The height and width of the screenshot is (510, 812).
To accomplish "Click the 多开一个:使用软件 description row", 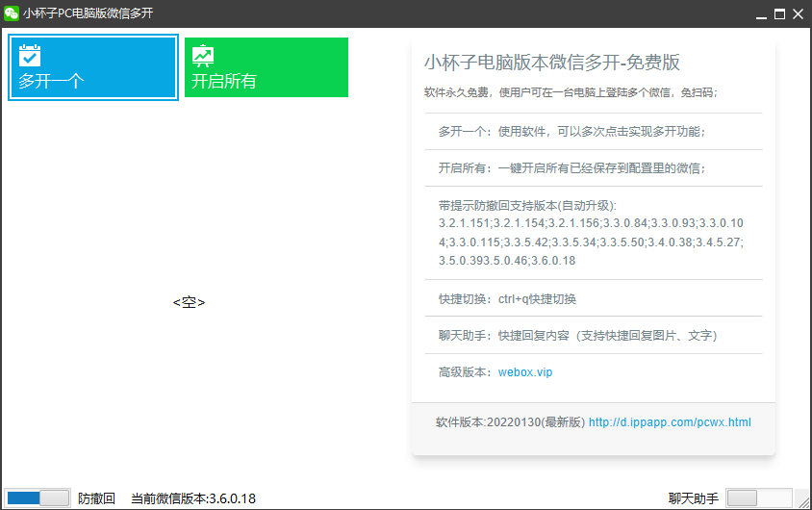I will point(594,132).
